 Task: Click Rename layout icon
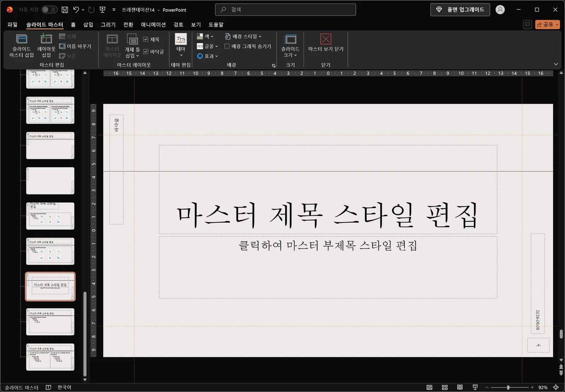[x=62, y=46]
